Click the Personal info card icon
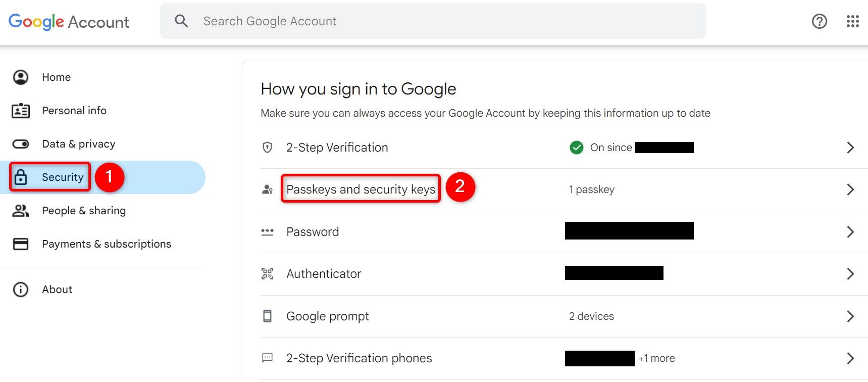868x382 pixels. 20,110
